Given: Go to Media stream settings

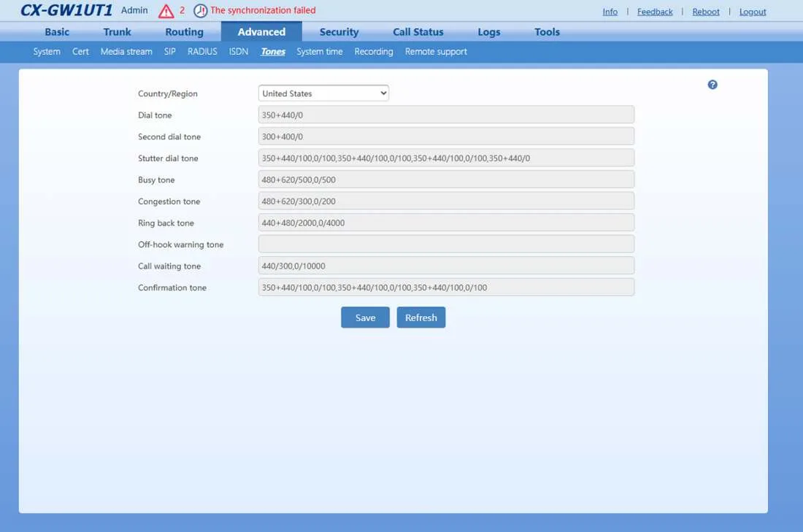Looking at the screenshot, I should point(126,52).
